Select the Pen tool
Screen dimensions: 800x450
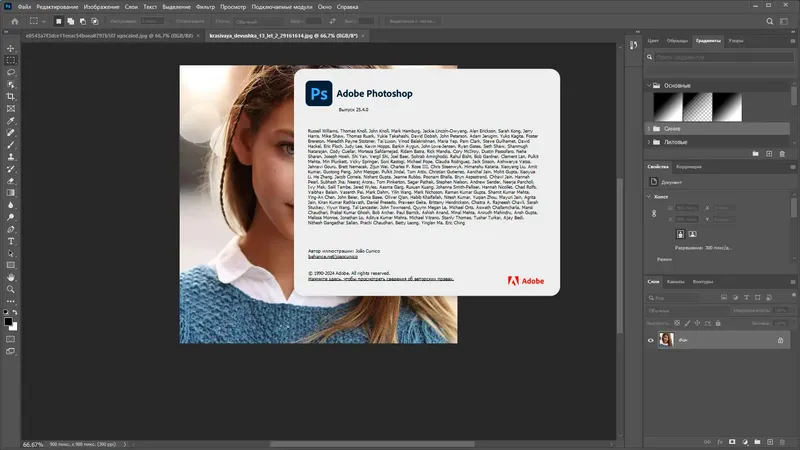pos(11,229)
